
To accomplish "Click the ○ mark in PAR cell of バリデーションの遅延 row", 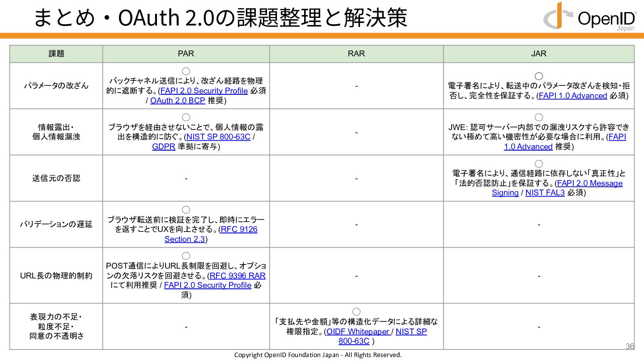I will (186, 210).
